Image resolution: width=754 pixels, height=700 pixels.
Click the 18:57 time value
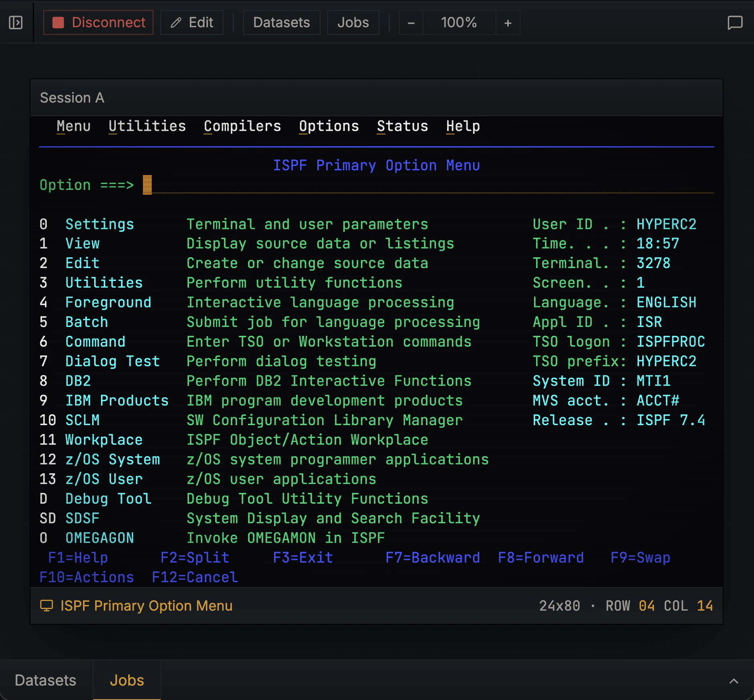(658, 244)
